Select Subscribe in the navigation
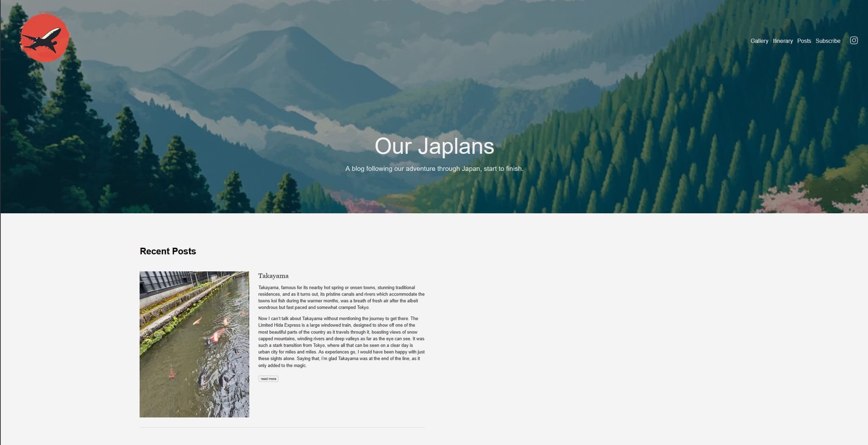 [828, 41]
